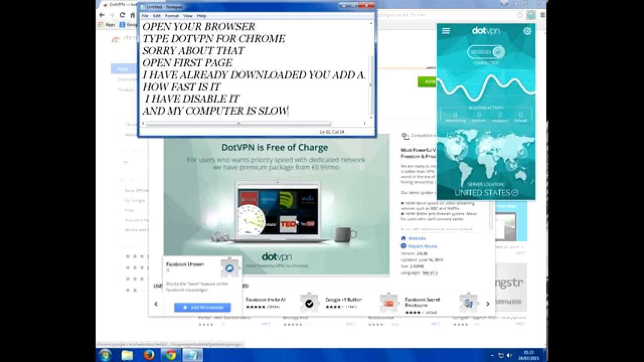The width and height of the screenshot is (644, 362).
Task: Open Firefox from taskbar
Action: pos(149,355)
